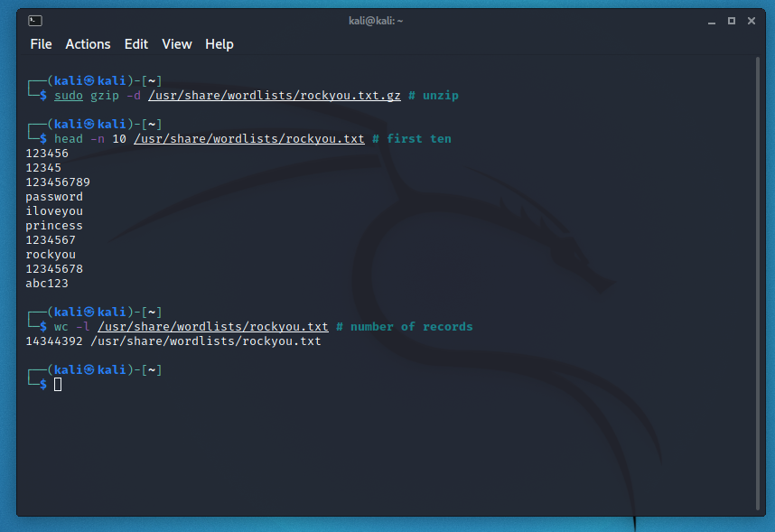This screenshot has width=775, height=532.
Task: Click the output line '12345'
Action: coord(43,168)
